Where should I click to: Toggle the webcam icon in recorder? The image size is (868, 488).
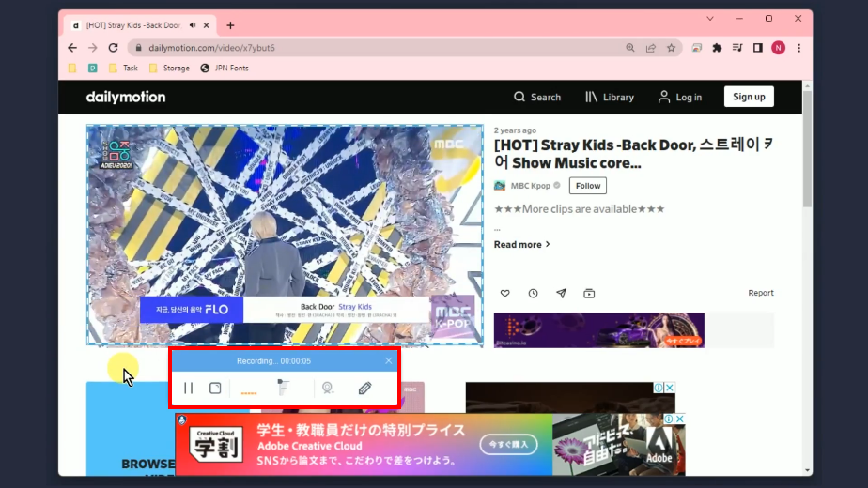coord(328,389)
